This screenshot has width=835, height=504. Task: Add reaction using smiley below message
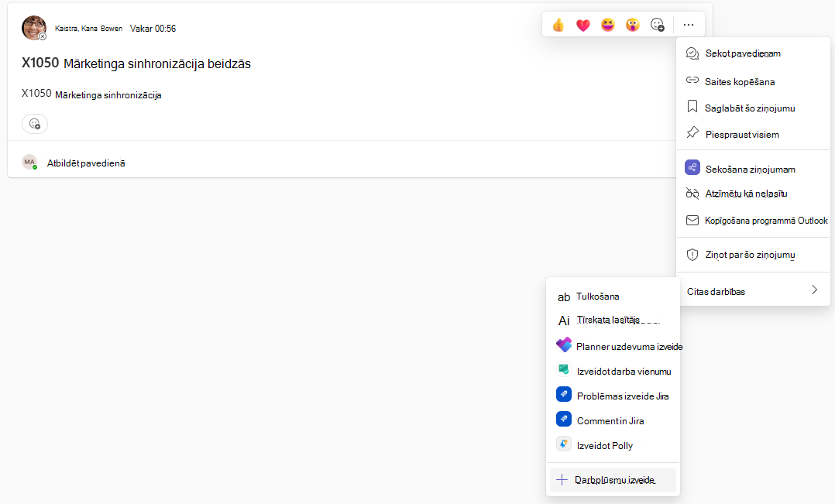click(x=35, y=124)
